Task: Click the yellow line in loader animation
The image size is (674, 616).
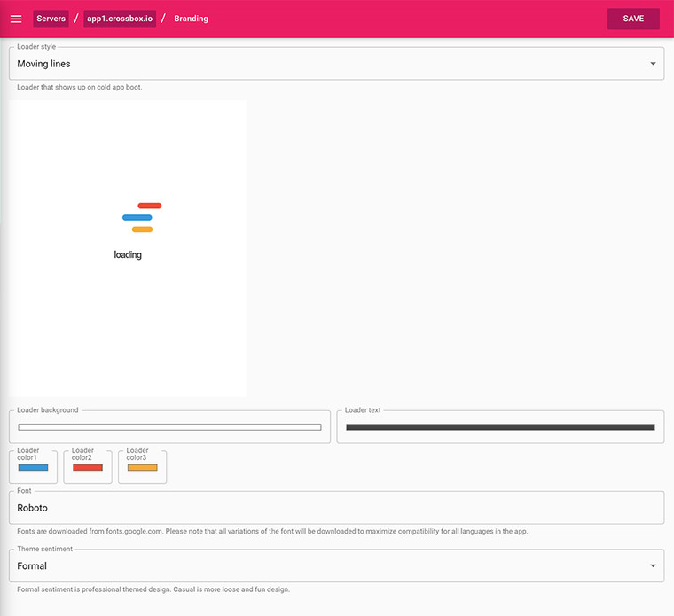Action: point(142,230)
